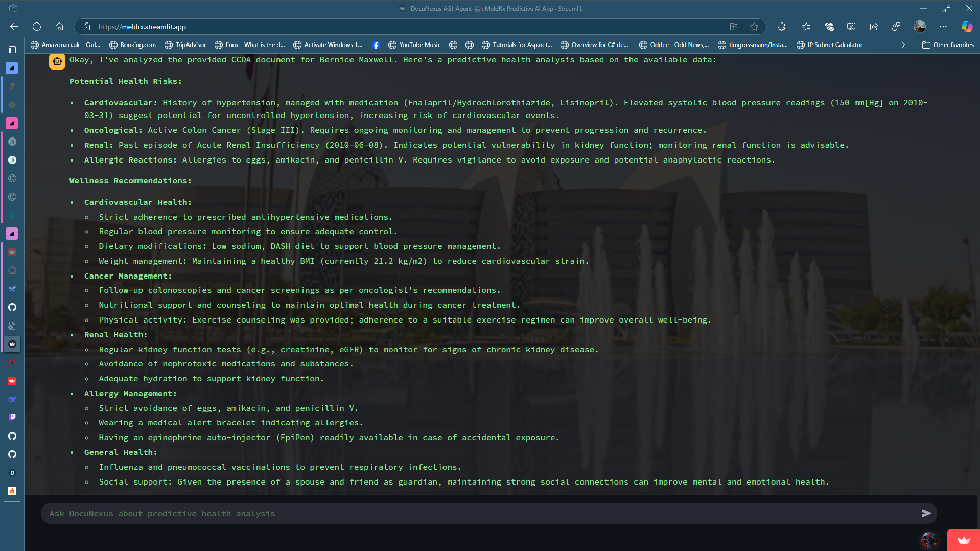The image size is (980, 551).
Task: Click the General Health subheading
Action: 121,452
